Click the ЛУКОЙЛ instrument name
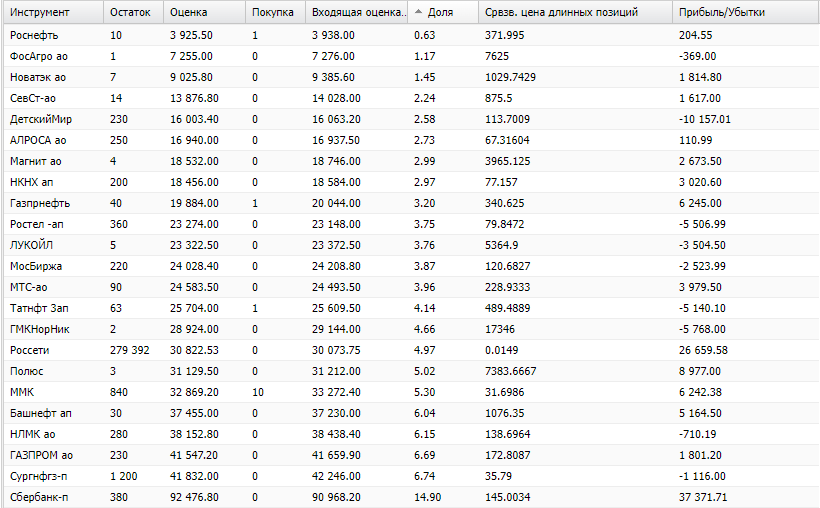 pos(31,245)
